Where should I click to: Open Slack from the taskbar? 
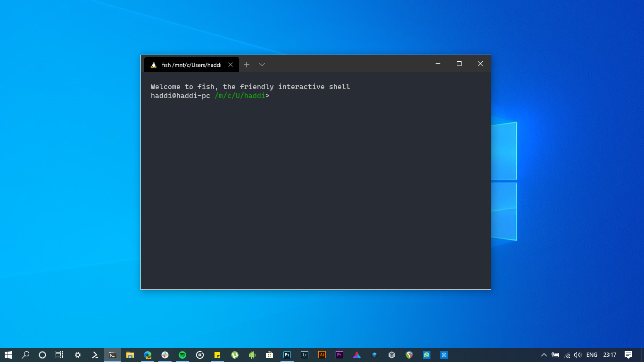(x=165, y=354)
